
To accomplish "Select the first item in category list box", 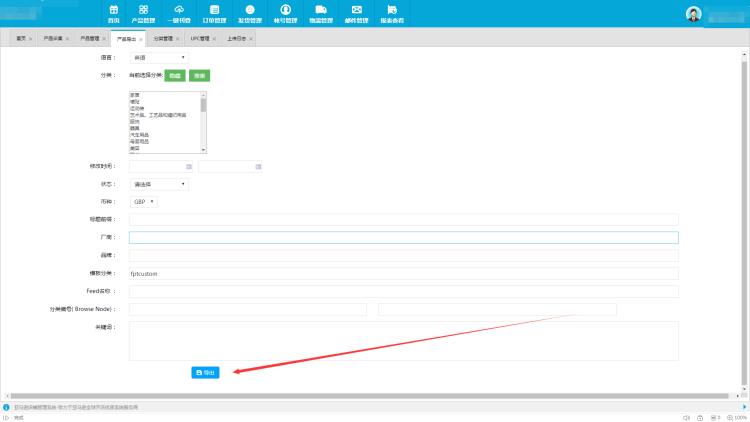I will [134, 95].
